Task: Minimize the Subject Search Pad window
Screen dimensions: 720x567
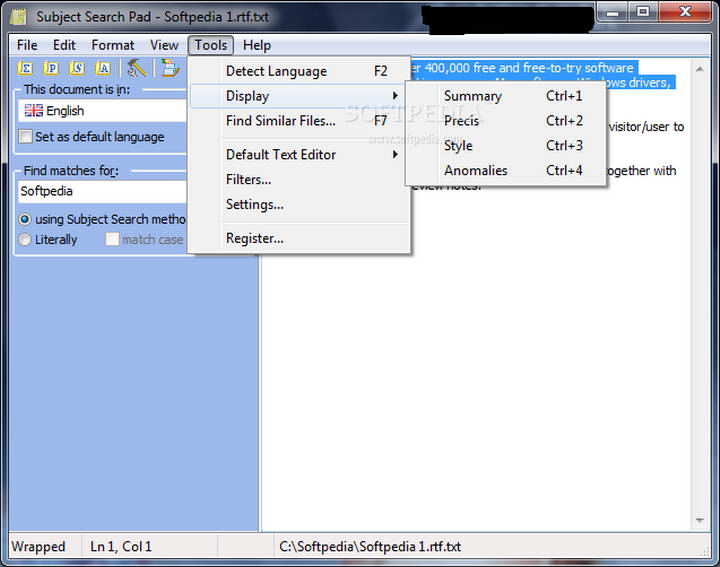Action: (612, 12)
